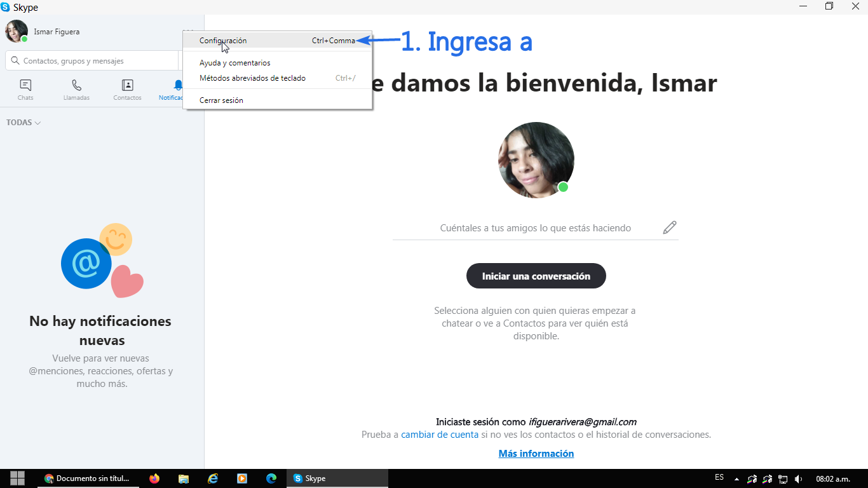Open the Contactos tab
The width and height of the screenshot is (868, 488).
coord(127,90)
